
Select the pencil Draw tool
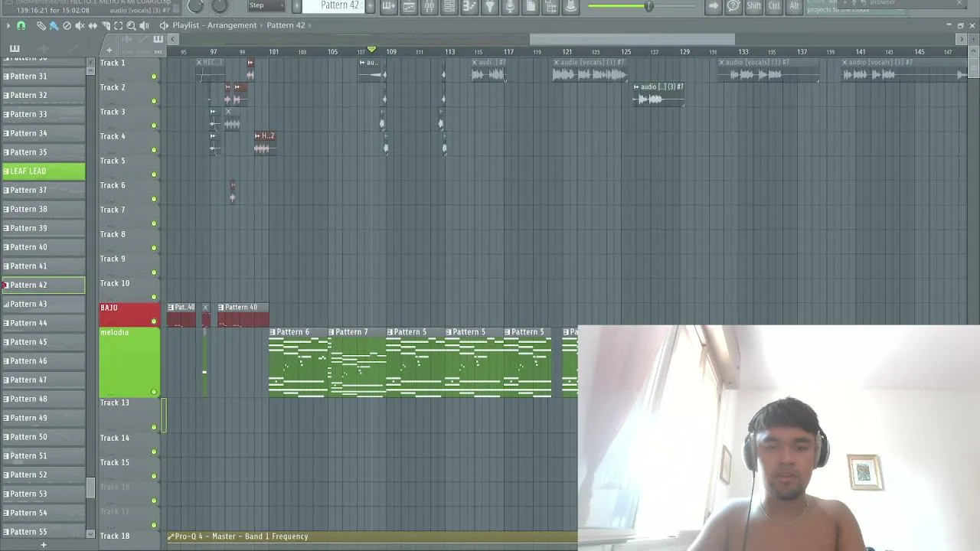(41, 25)
